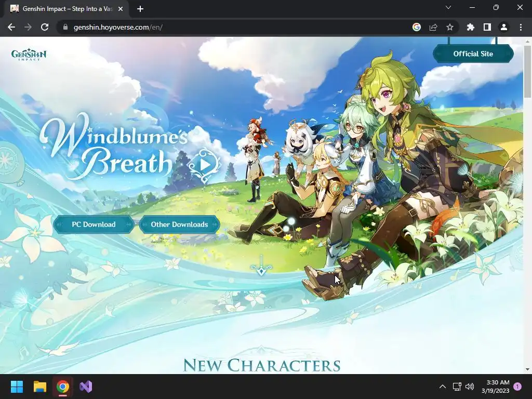Click the NEW CHARACTERS heading
Screen dimensions: 532x399
click(x=262, y=365)
